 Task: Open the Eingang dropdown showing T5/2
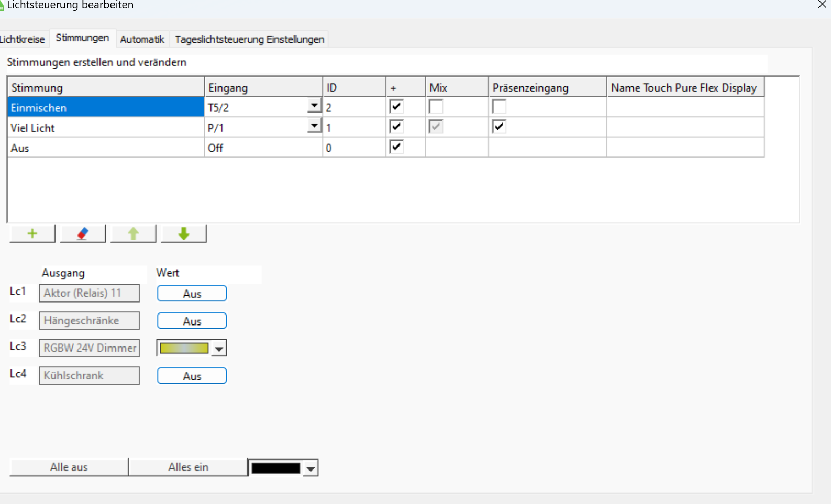(314, 106)
